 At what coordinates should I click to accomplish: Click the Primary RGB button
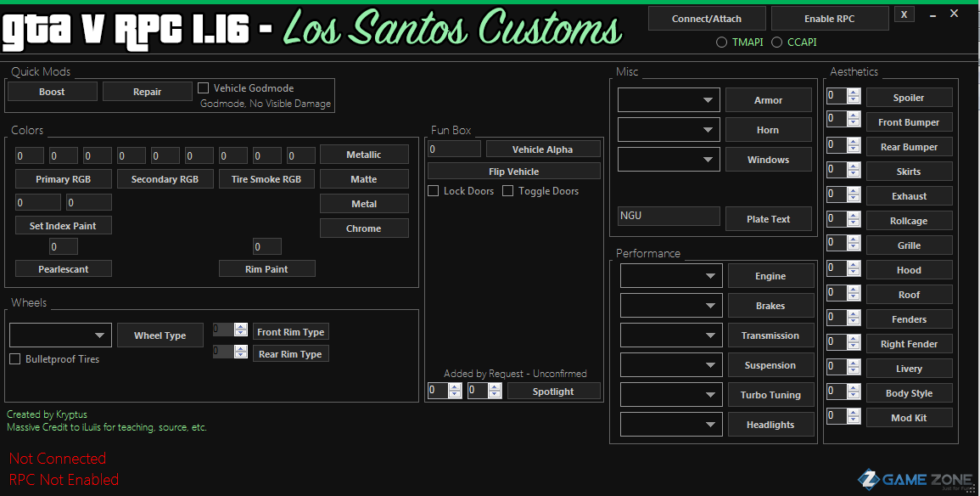point(63,179)
